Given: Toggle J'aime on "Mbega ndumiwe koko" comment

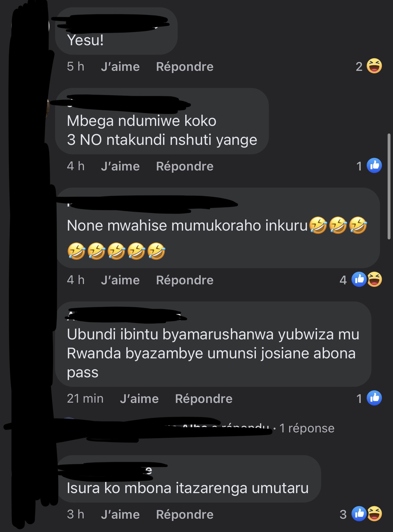Looking at the screenshot, I should (x=120, y=166).
